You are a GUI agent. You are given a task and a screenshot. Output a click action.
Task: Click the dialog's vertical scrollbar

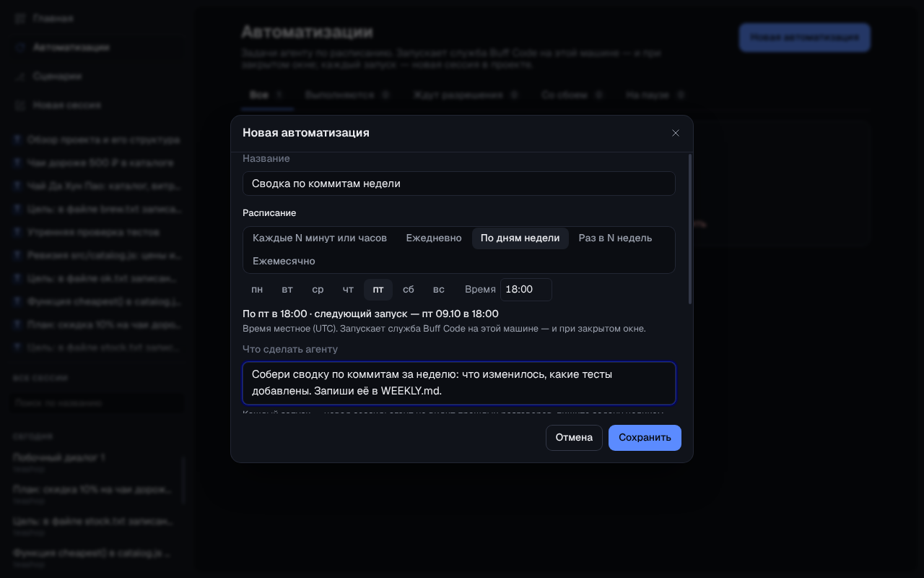click(x=691, y=228)
